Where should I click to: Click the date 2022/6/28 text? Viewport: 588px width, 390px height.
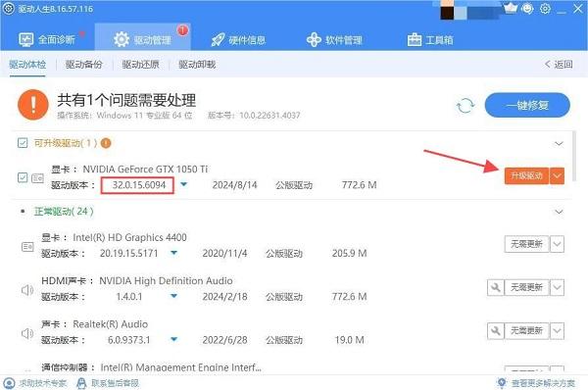click(x=225, y=340)
